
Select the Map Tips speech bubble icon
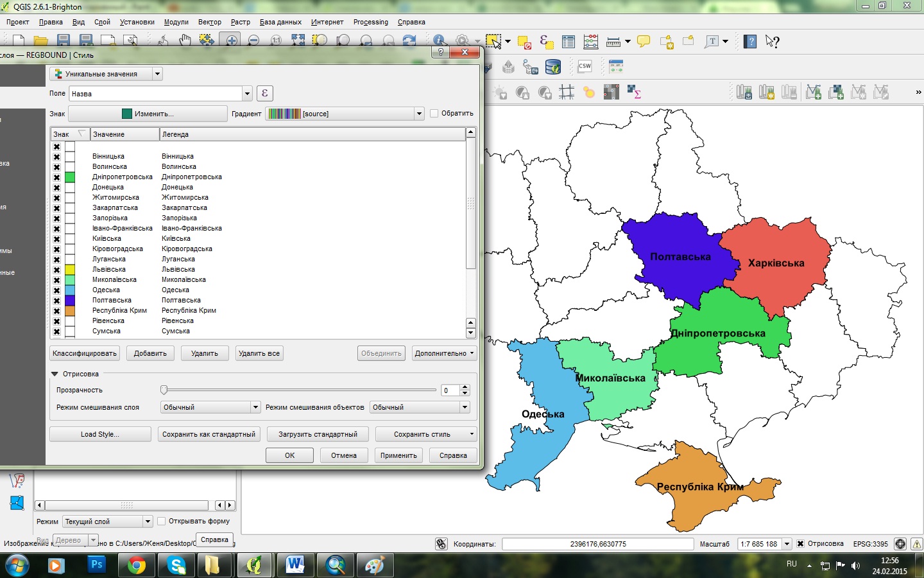[x=644, y=42]
